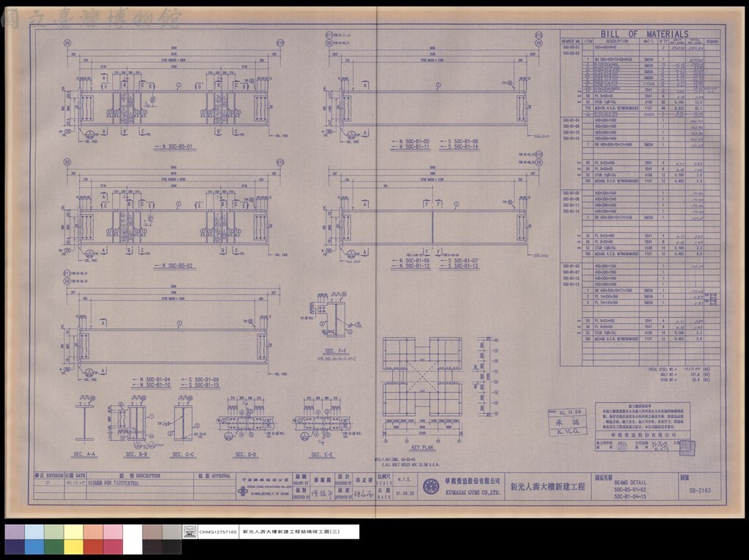Image resolution: width=749 pixels, height=560 pixels.
Task: Click the BEAMS DETAIL drawing title
Action: 630,483
